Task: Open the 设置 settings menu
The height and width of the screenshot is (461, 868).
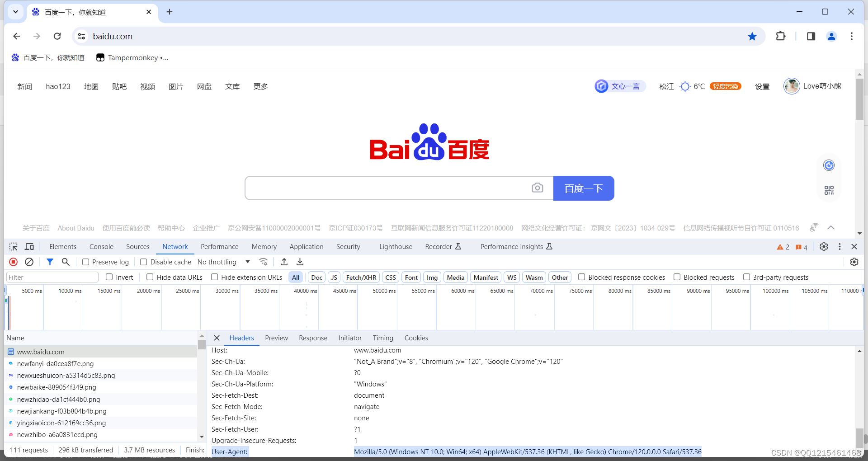Action: coord(762,86)
